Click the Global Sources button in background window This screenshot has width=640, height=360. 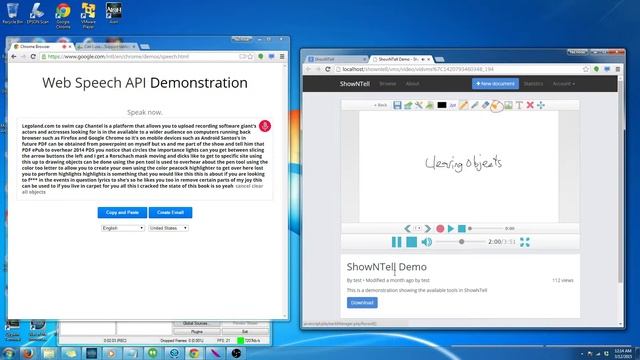[x=195, y=323]
